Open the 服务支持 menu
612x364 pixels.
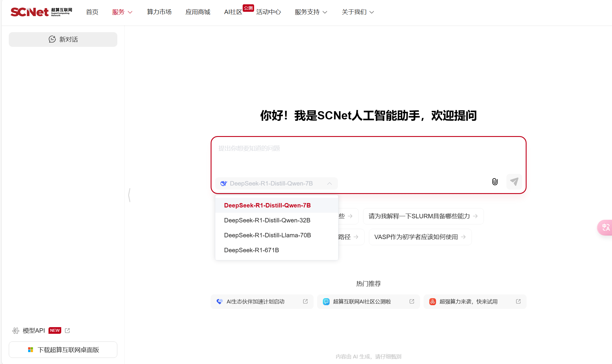(311, 12)
